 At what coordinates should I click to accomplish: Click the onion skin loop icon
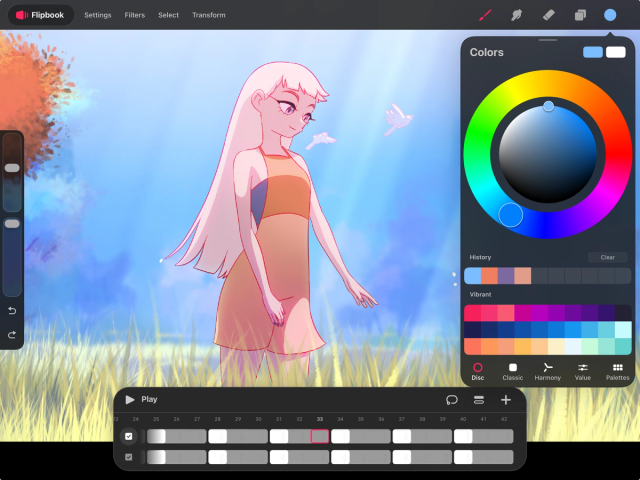(452, 400)
